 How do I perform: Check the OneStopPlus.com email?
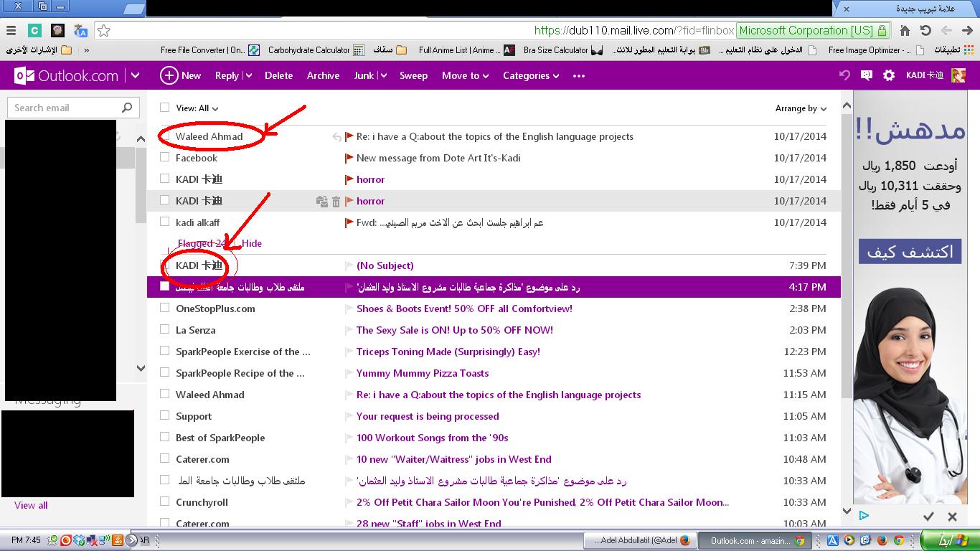(x=164, y=308)
